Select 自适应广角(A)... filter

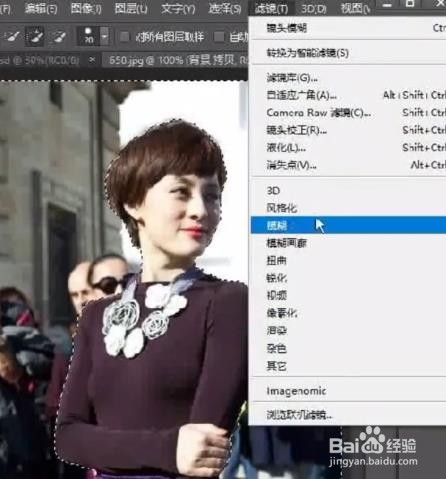(348, 96)
